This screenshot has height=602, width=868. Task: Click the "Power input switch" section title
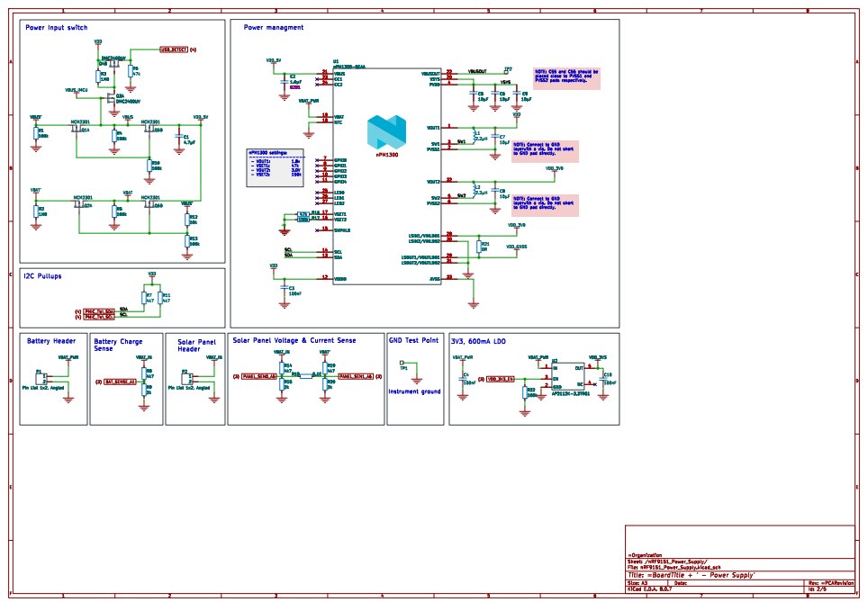57,28
